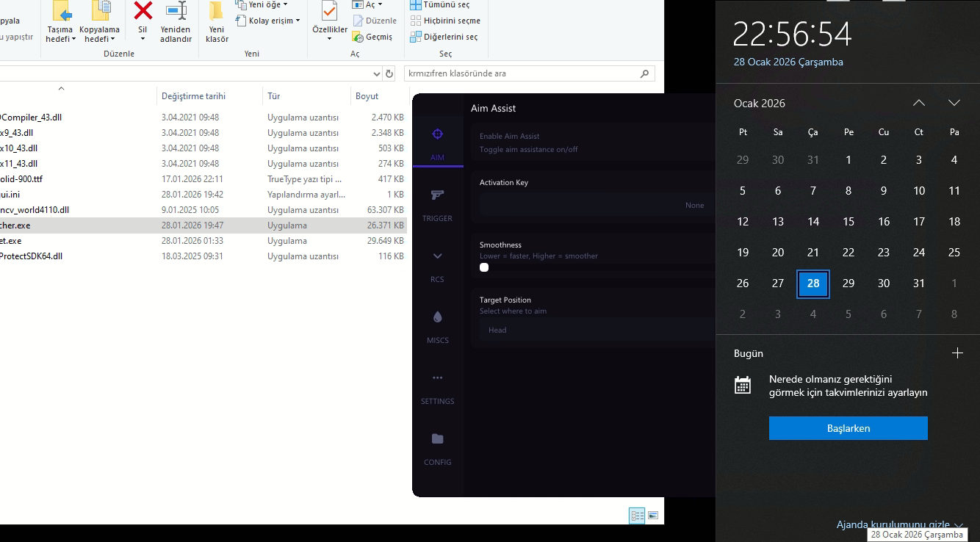Click Düzenle in the Aç group
This screenshot has width=980, height=542.
[x=375, y=21]
